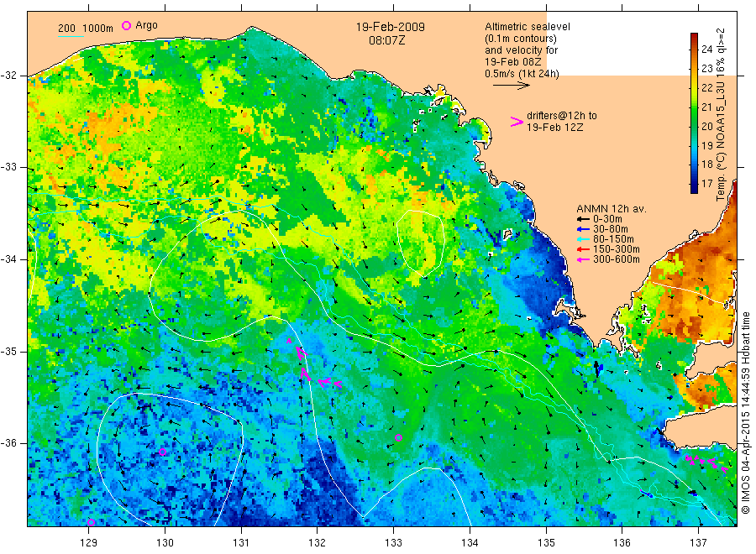
Task: Click the cyan 200m depth contour legend line
Action: point(71,36)
